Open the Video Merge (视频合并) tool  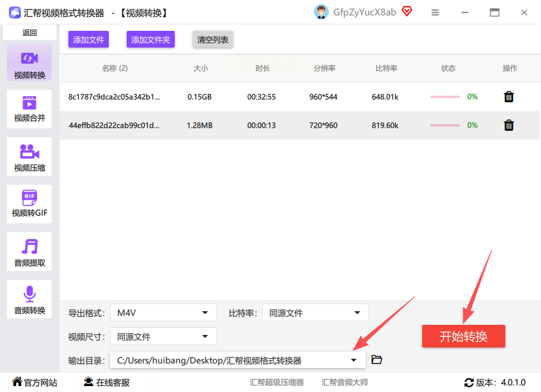point(30,108)
